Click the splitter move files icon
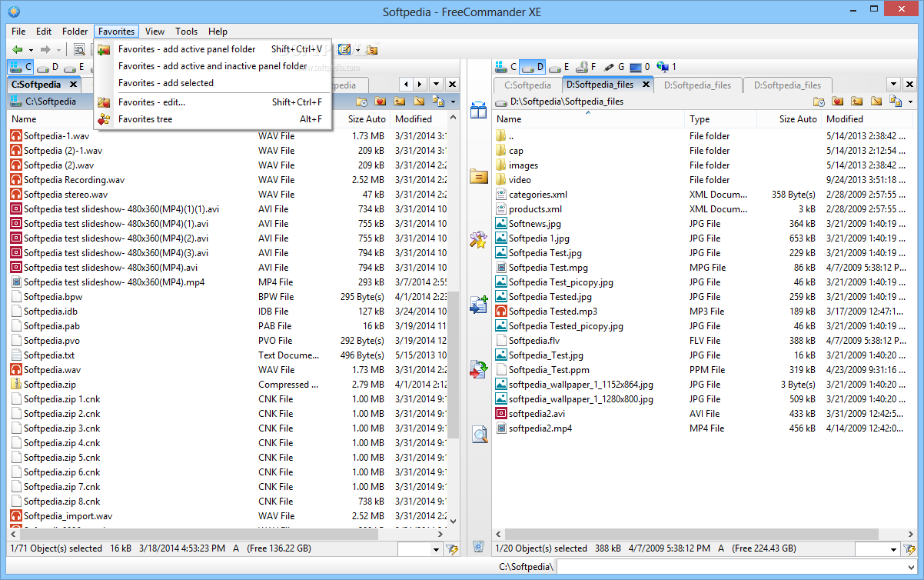Viewport: 924px width, 580px height. tap(479, 370)
